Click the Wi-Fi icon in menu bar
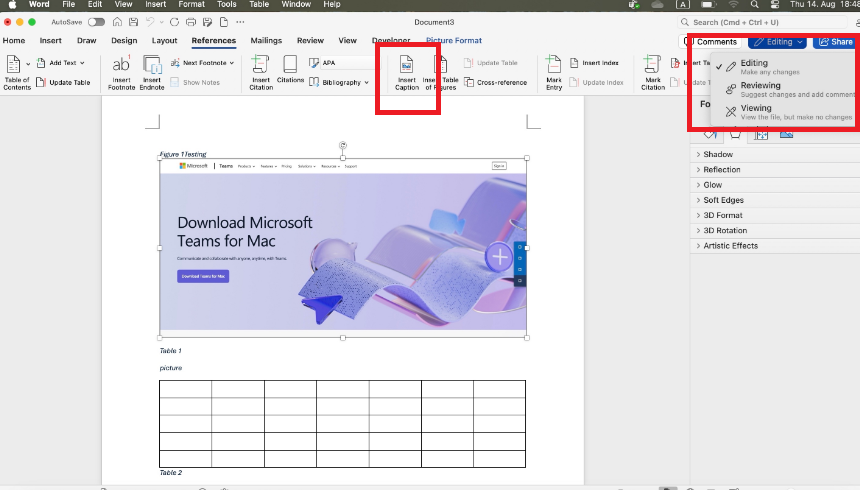 click(733, 4)
